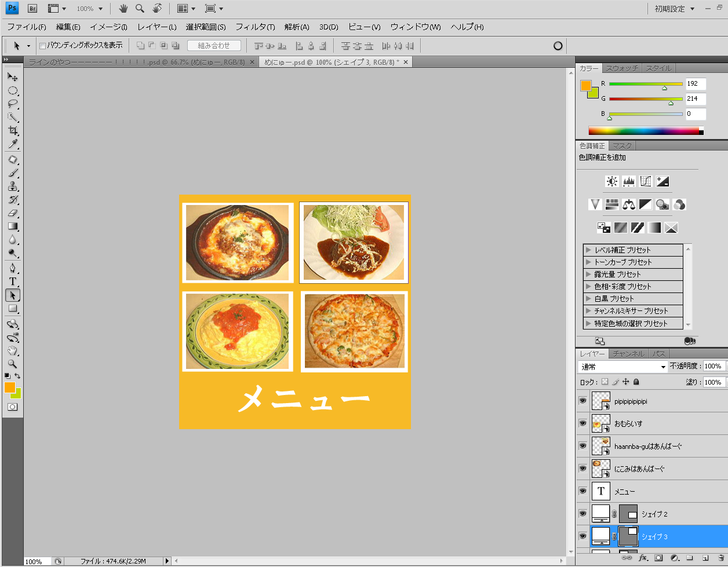
Task: Add a Curves adjustment
Action: [x=646, y=181]
